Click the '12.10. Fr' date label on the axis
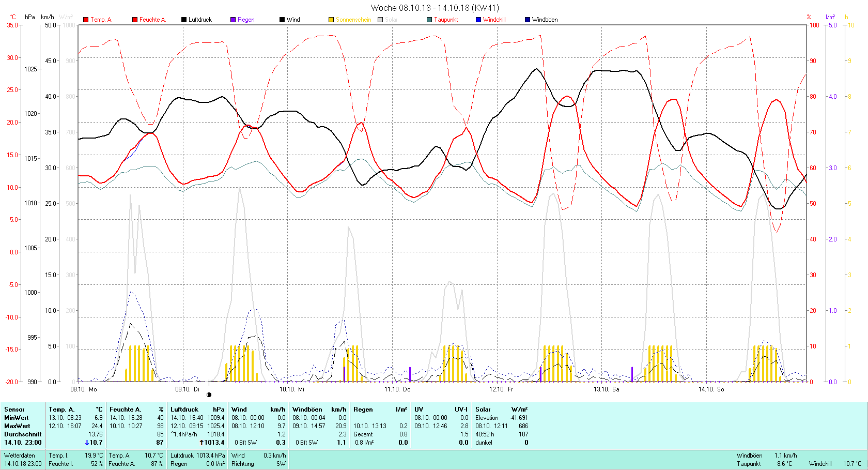The image size is (868, 470). (501, 389)
